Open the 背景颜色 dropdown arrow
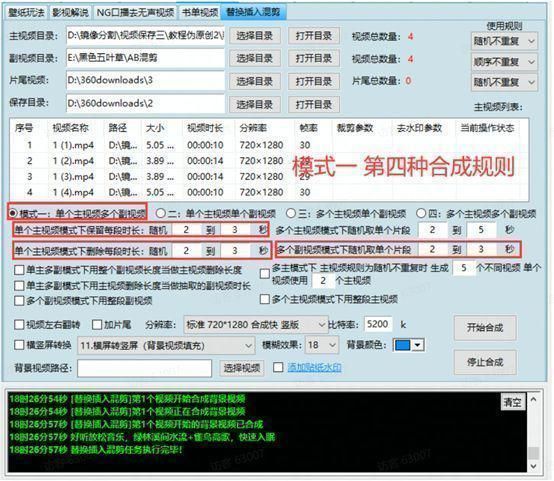554x481 pixels. (x=418, y=345)
